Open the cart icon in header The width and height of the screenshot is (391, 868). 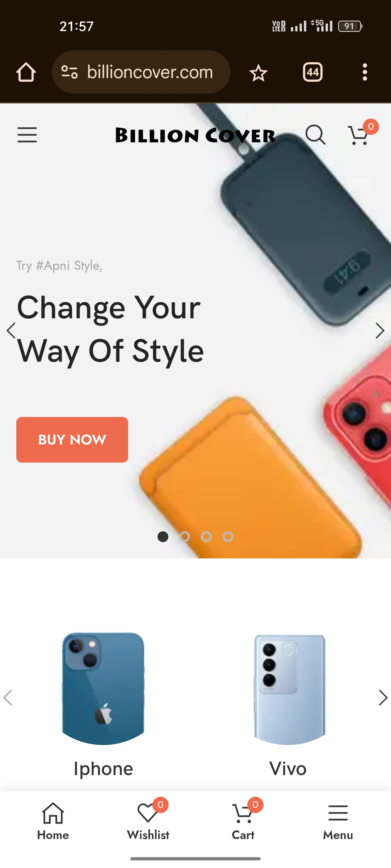pyautogui.click(x=360, y=135)
